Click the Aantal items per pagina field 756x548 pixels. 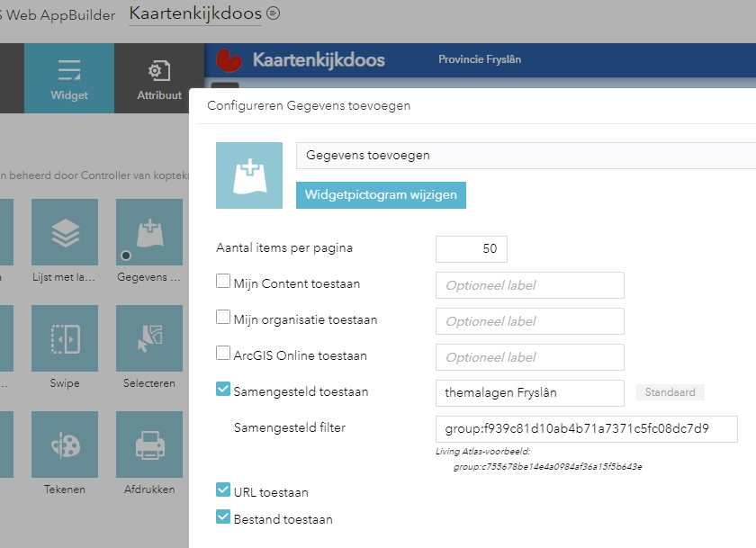[x=471, y=249]
